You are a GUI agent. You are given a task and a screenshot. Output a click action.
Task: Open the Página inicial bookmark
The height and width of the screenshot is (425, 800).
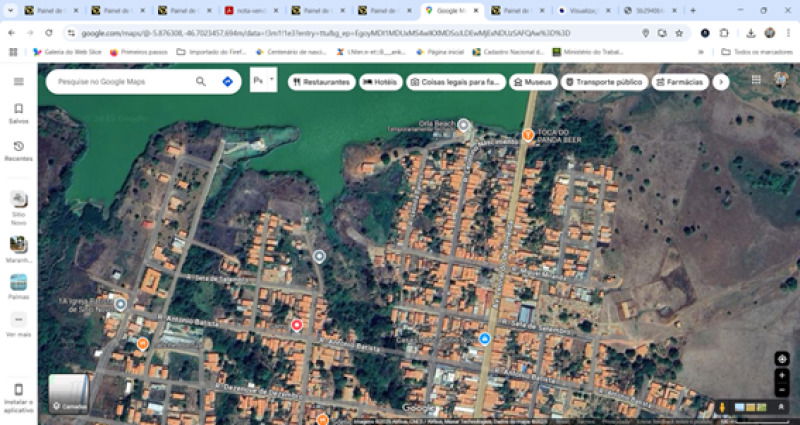point(438,52)
